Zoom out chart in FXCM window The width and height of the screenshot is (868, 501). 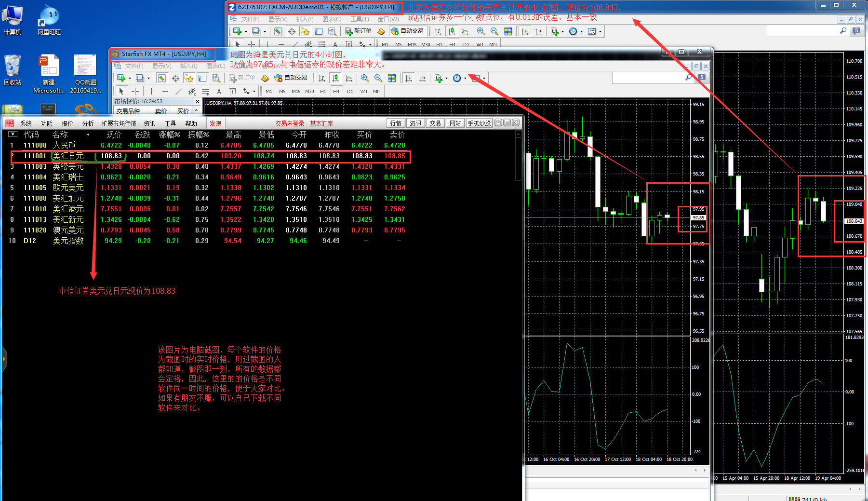coord(494,31)
